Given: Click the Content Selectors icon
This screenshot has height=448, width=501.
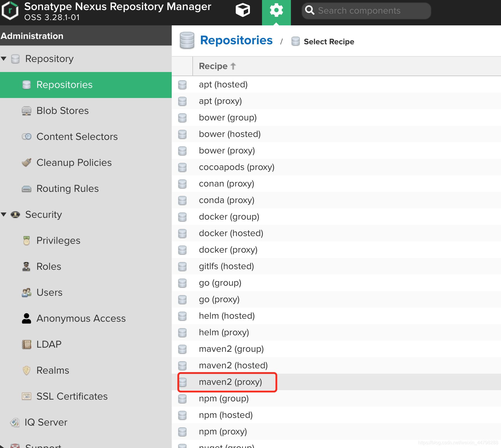Looking at the screenshot, I should (27, 137).
